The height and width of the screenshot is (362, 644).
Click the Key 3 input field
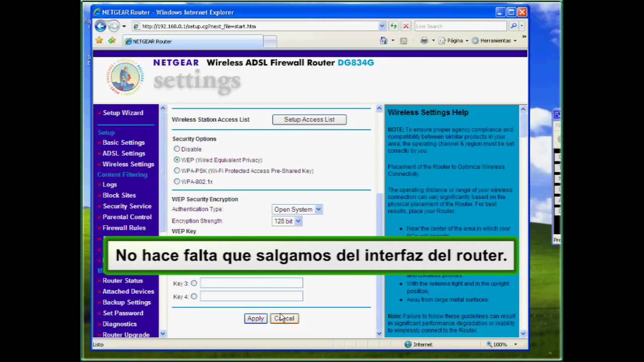tap(252, 283)
